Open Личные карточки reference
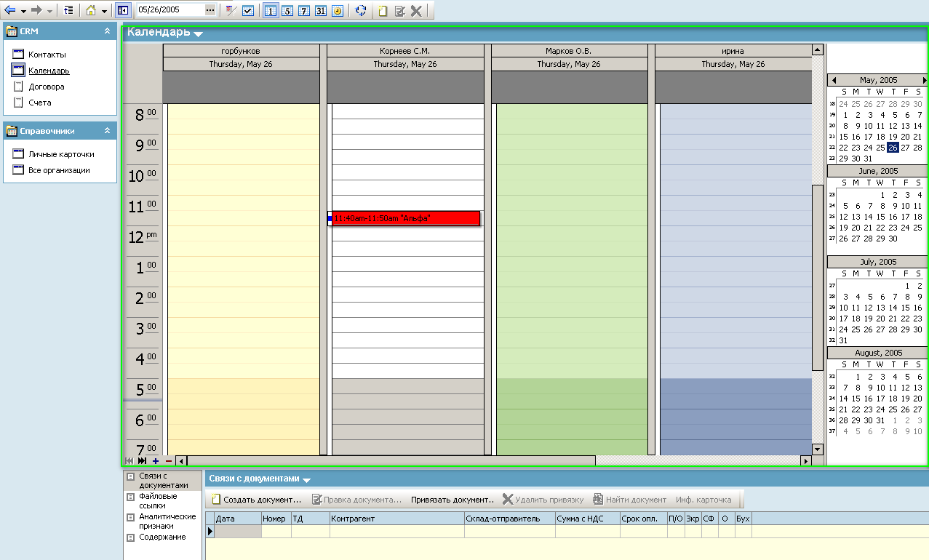This screenshot has height=560, width=929. click(x=61, y=154)
